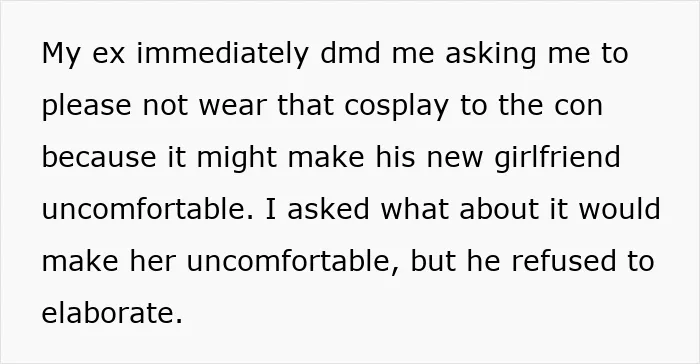The image size is (700, 364).
Task: Select the word "would"
Action: (x=620, y=210)
